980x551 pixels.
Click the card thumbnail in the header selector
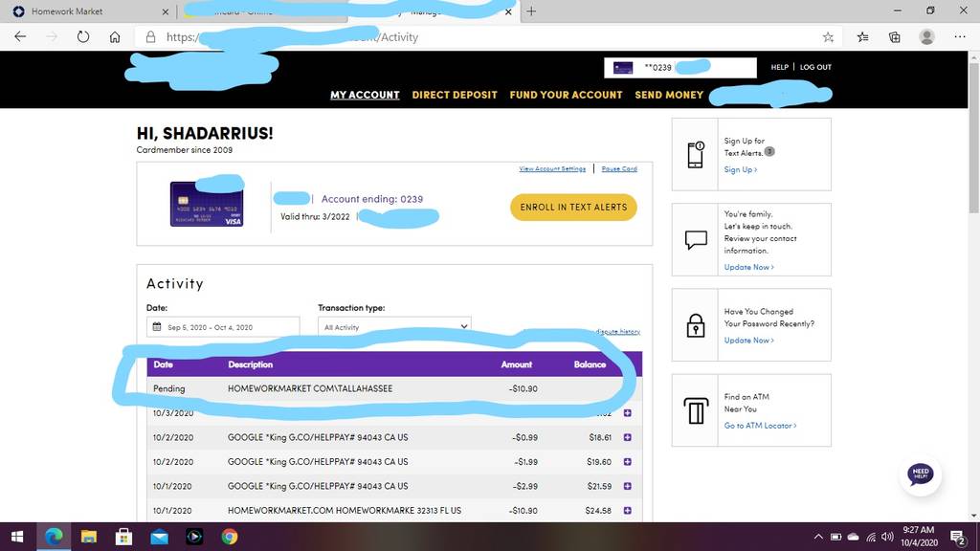622,68
